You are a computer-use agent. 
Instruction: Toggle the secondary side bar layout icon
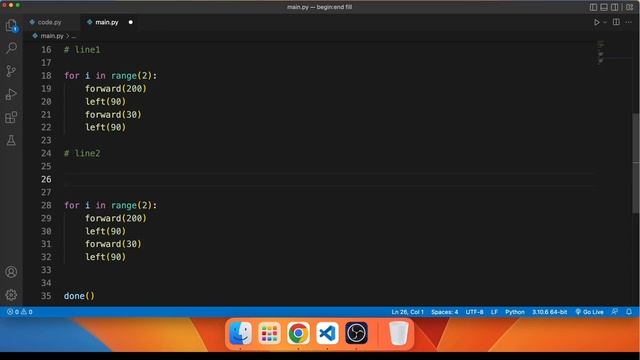click(x=614, y=7)
